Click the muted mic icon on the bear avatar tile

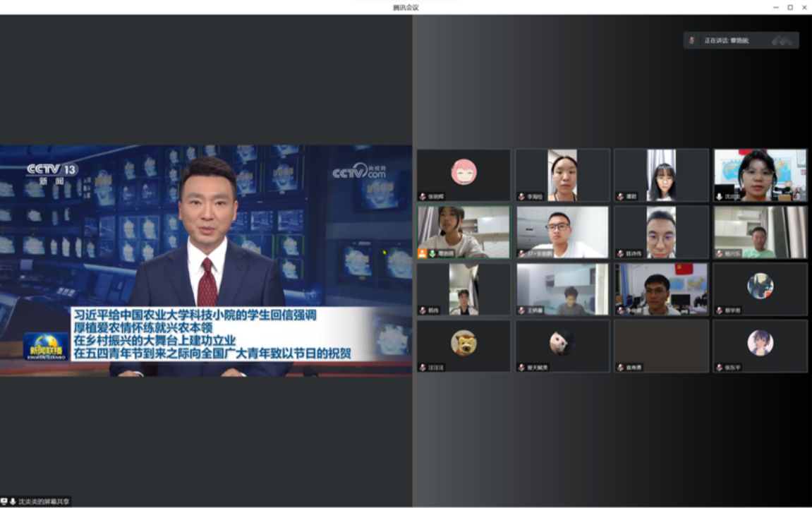[x=423, y=368]
